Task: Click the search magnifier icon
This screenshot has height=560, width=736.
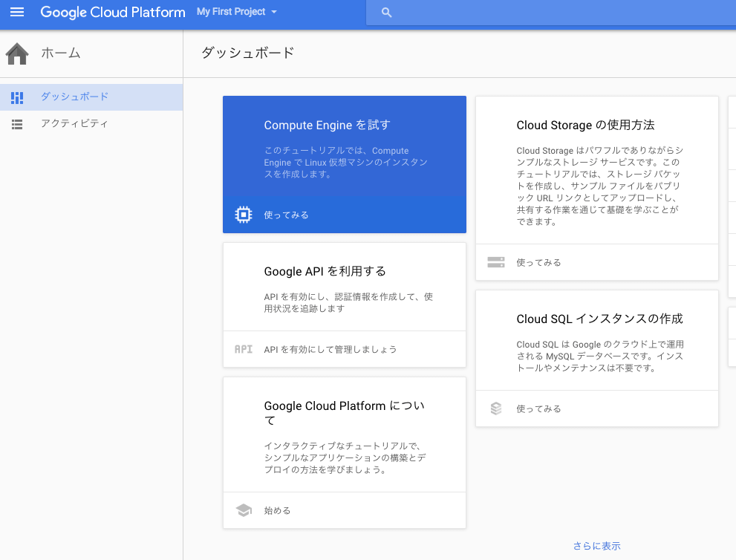Action: pos(385,13)
